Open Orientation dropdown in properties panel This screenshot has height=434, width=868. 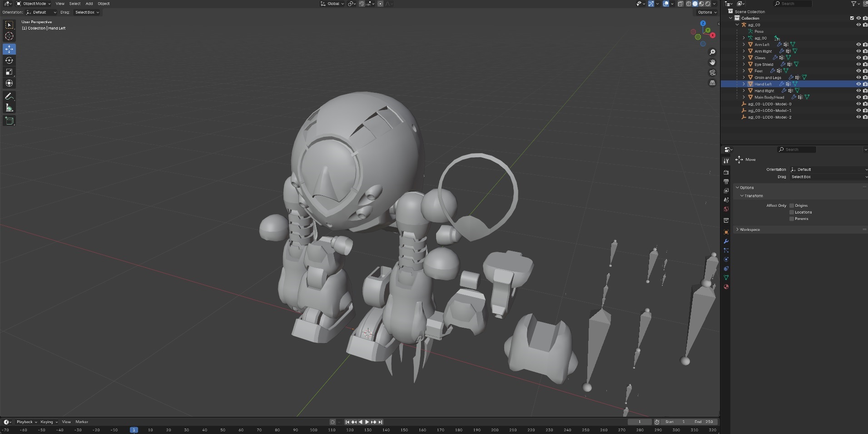point(828,170)
